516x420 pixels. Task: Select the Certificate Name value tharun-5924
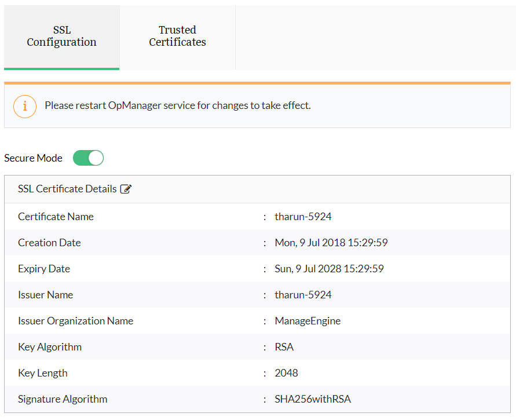coord(303,217)
